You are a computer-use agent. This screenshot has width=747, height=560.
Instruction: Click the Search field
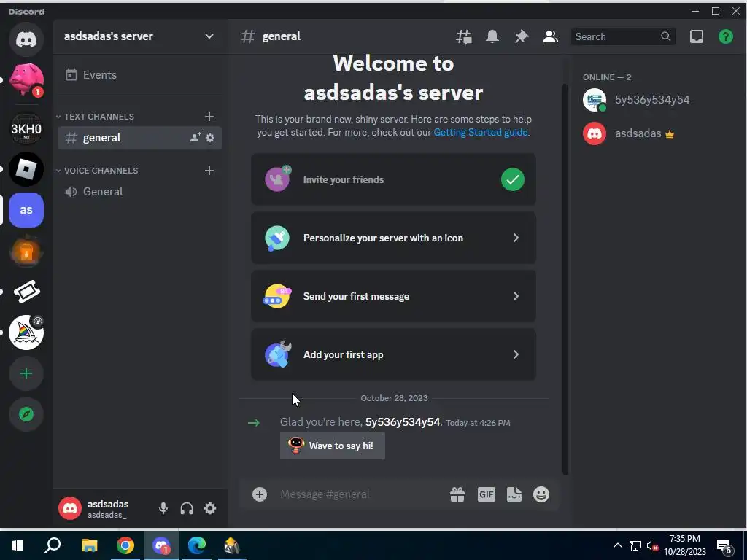click(x=623, y=36)
